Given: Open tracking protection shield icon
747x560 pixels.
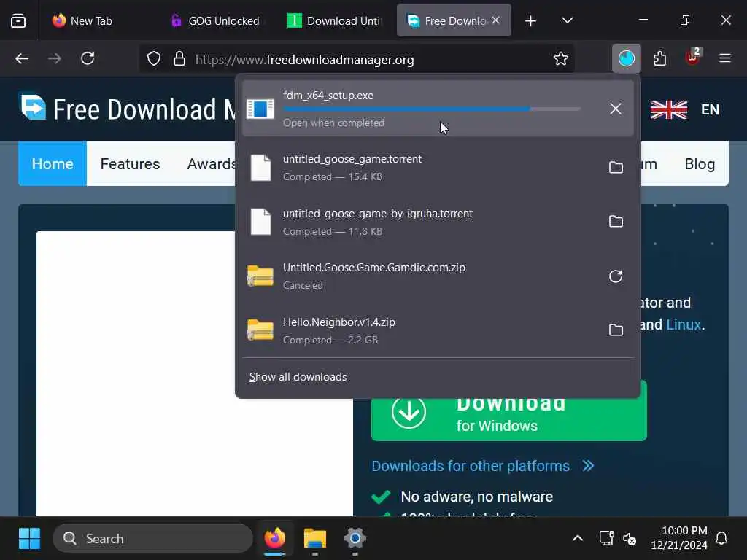Looking at the screenshot, I should 154,58.
